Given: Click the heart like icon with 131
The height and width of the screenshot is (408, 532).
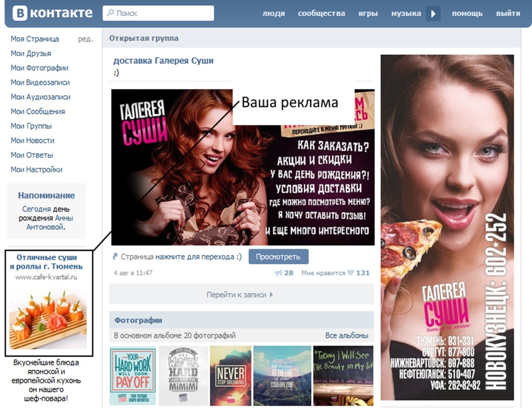Looking at the screenshot, I should [350, 273].
